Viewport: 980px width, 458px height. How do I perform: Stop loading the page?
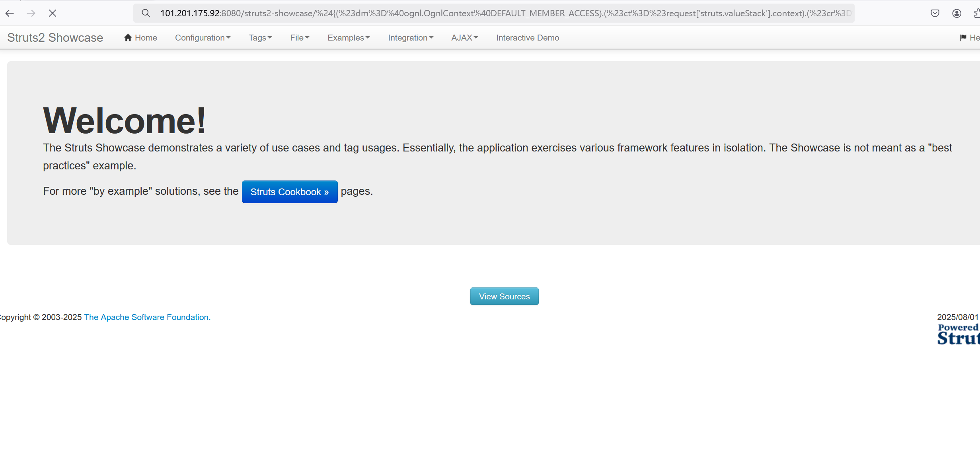tap(52, 13)
